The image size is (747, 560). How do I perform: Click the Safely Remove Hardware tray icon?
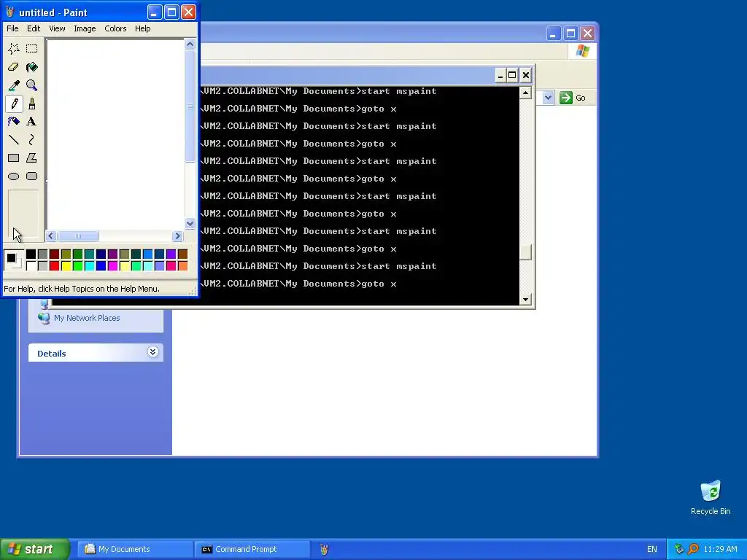(x=679, y=549)
